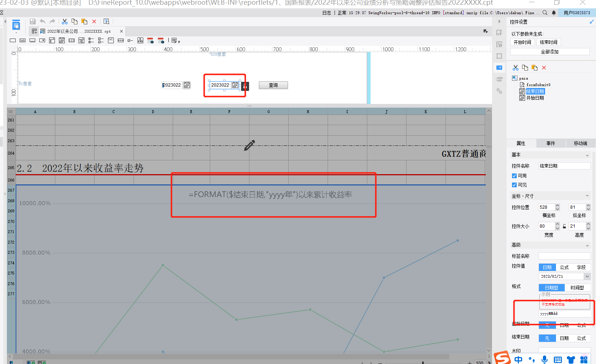Open the 2023/02/21 date dropdown
Viewport: 596px width, 364px height.
587,276
